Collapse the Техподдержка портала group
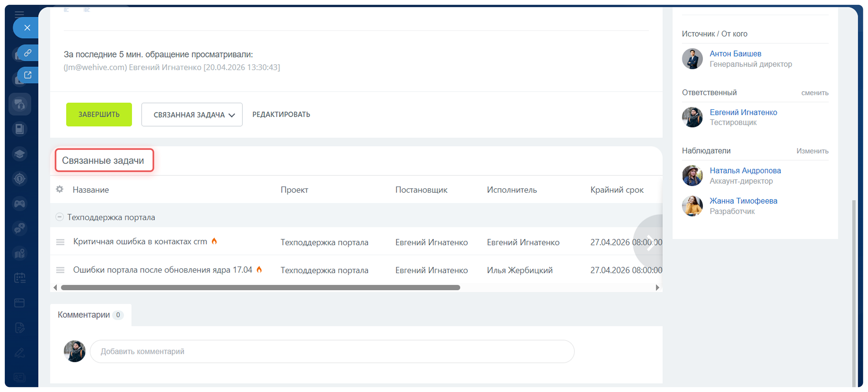Image resolution: width=868 pixels, height=392 pixels. 59,217
